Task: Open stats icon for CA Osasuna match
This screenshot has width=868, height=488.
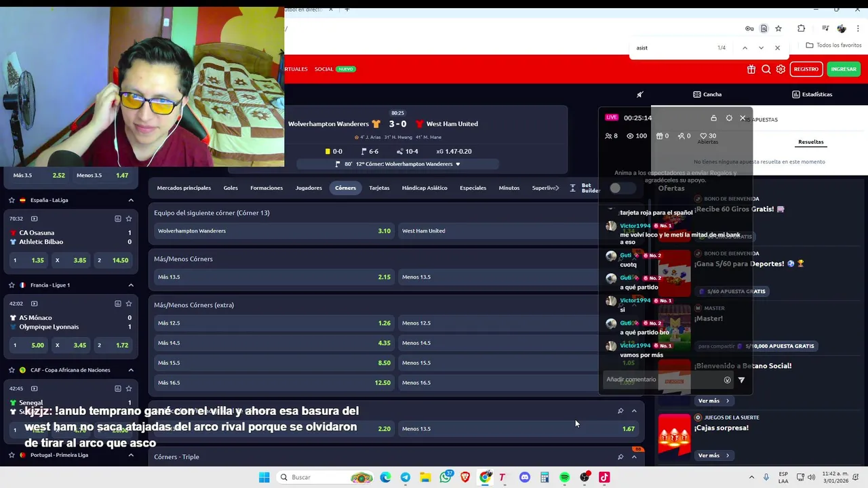Action: point(117,218)
